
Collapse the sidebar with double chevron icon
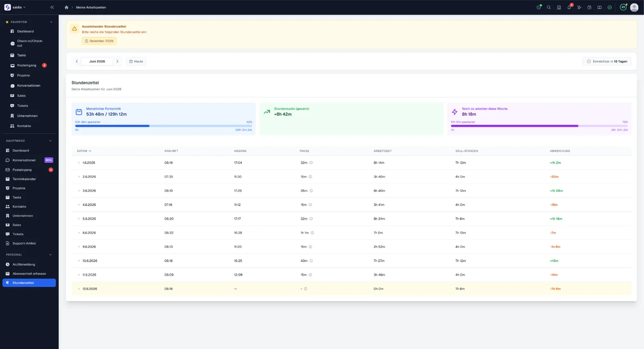tap(52, 7)
